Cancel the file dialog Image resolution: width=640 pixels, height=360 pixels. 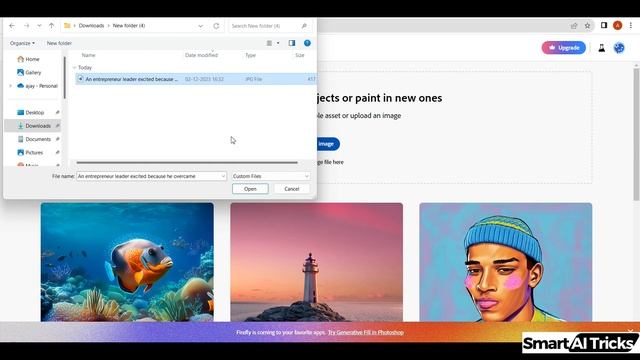(x=291, y=189)
